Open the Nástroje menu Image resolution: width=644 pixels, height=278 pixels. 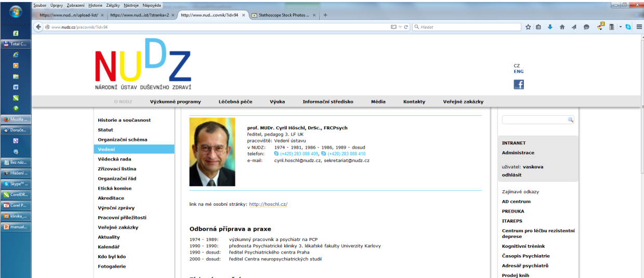point(132,5)
